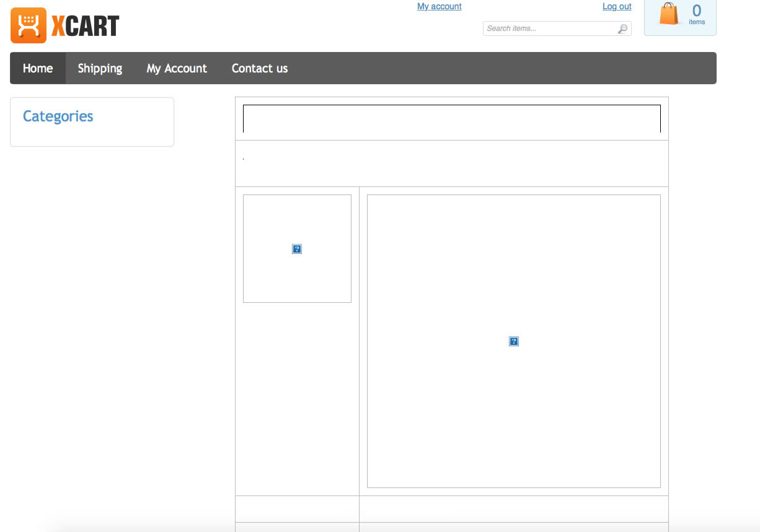Go to the Home menu item

coord(38,68)
